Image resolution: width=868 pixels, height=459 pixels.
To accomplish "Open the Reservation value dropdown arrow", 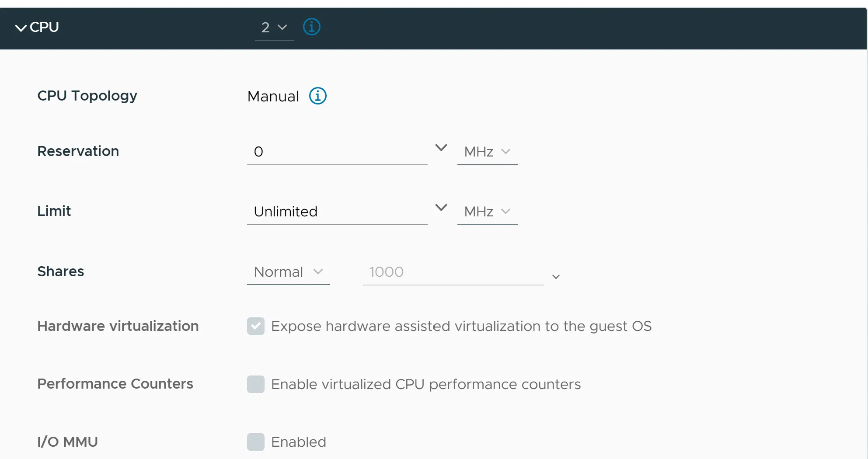I will pos(441,148).
